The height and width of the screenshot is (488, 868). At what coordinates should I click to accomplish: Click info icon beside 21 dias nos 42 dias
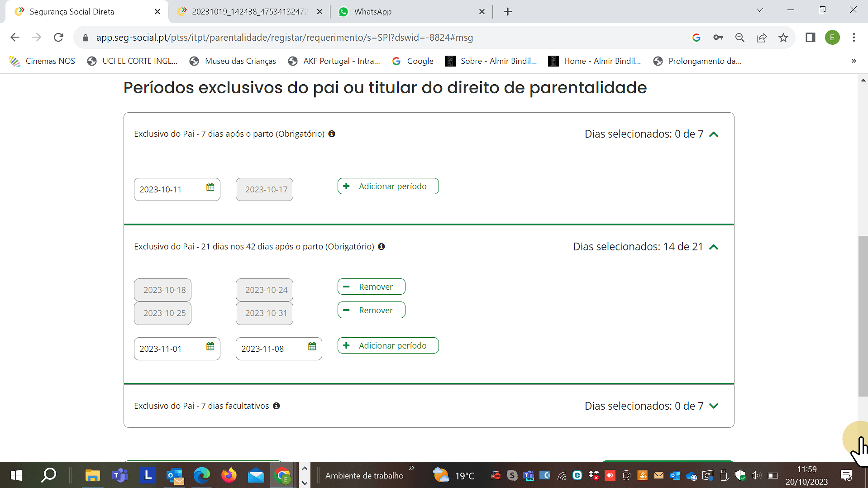382,247
